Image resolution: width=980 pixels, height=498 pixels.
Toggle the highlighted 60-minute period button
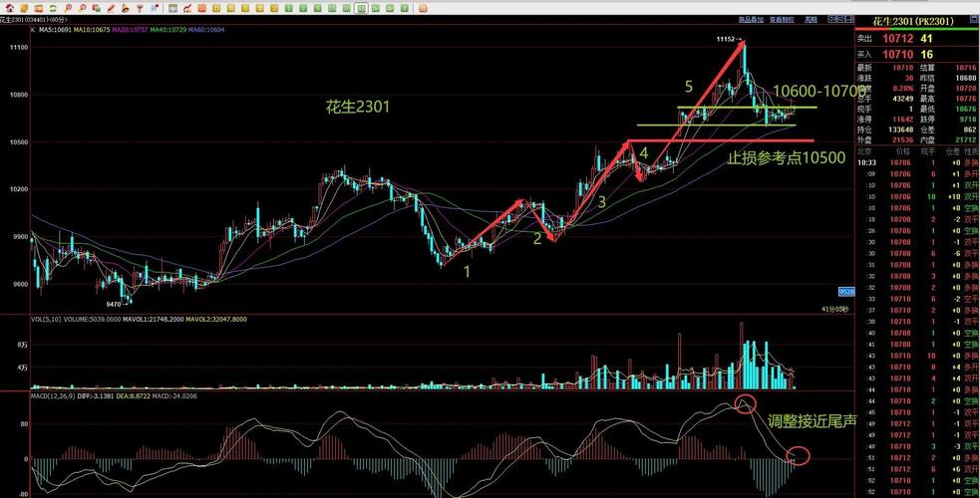(x=362, y=8)
